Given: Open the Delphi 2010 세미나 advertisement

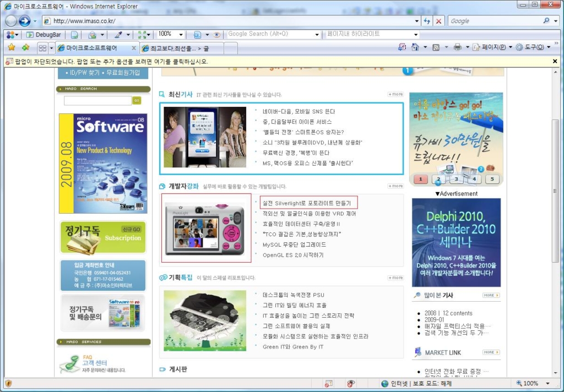Looking at the screenshot, I should (456, 242).
